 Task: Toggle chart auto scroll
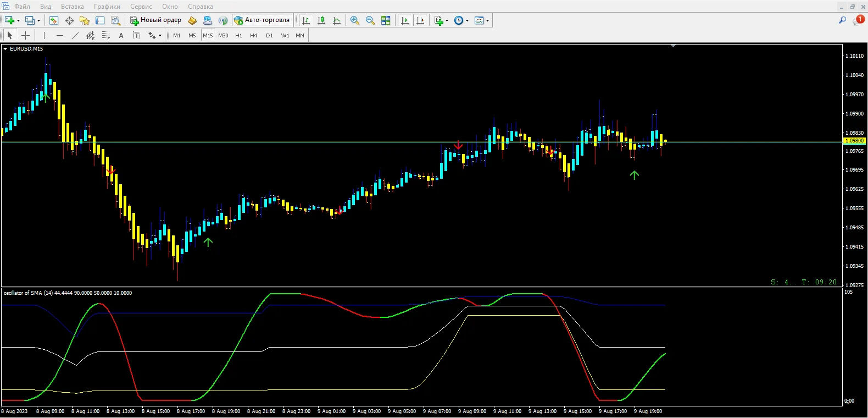pyautogui.click(x=405, y=20)
